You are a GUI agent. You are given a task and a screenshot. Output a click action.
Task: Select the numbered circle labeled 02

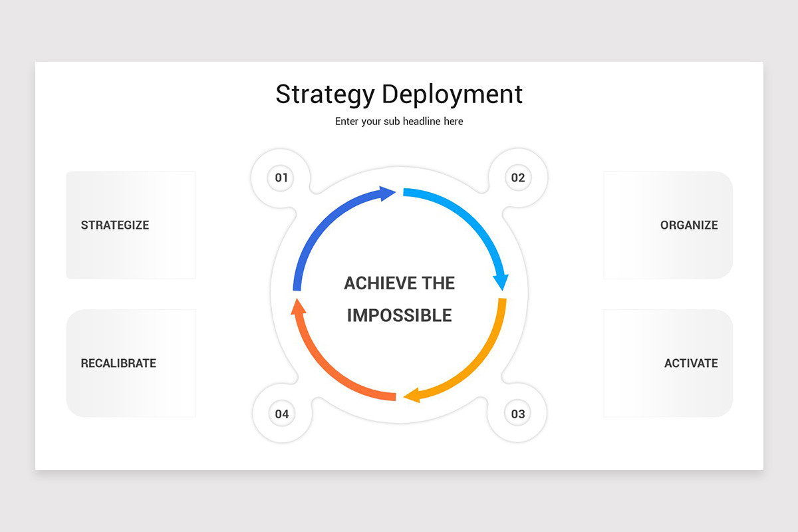pos(517,178)
